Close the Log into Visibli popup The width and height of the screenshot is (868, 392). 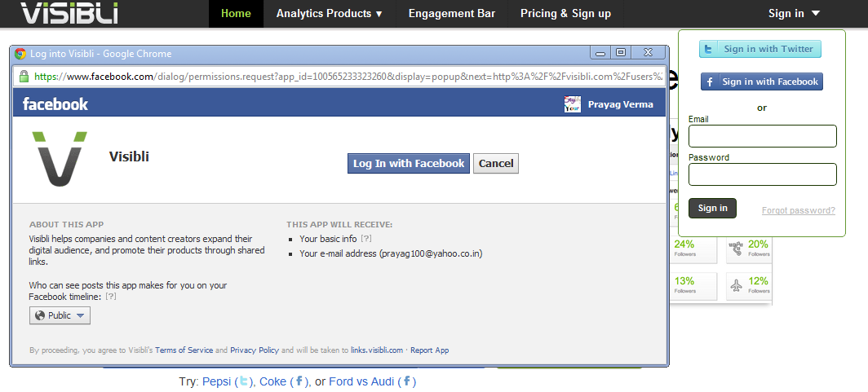pyautogui.click(x=648, y=52)
